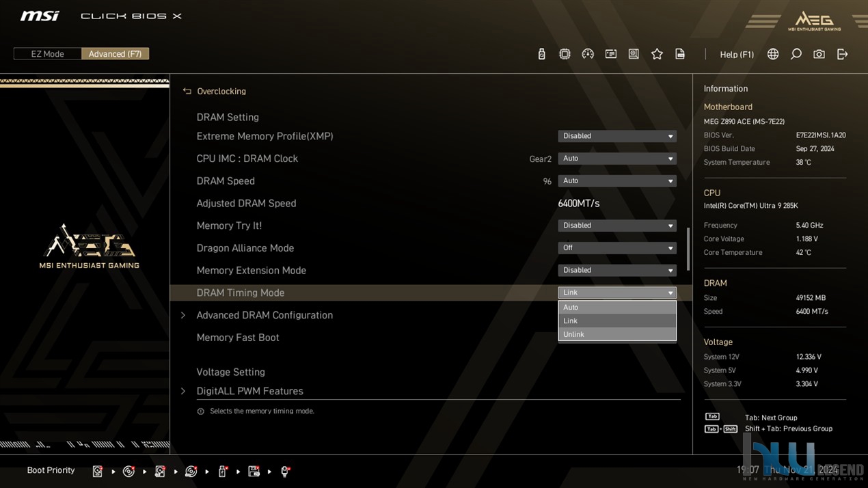This screenshot has height=488, width=868.
Task: Click the Core Temperature 42 °C reading
Action: tap(803, 253)
